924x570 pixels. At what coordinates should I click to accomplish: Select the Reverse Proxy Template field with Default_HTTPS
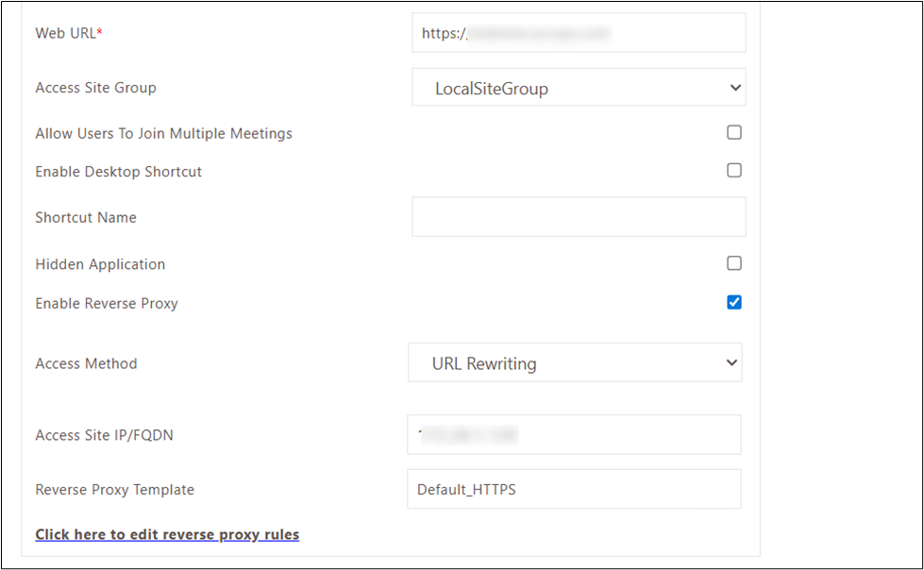coord(574,490)
